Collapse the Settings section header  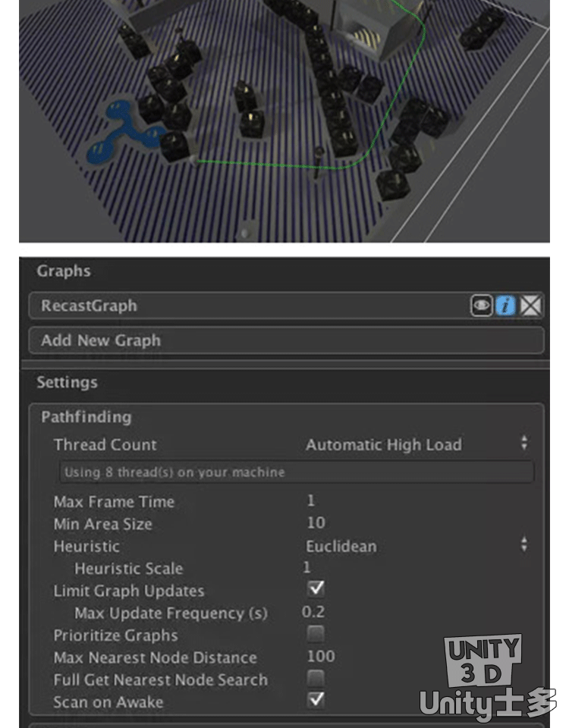pos(67,382)
